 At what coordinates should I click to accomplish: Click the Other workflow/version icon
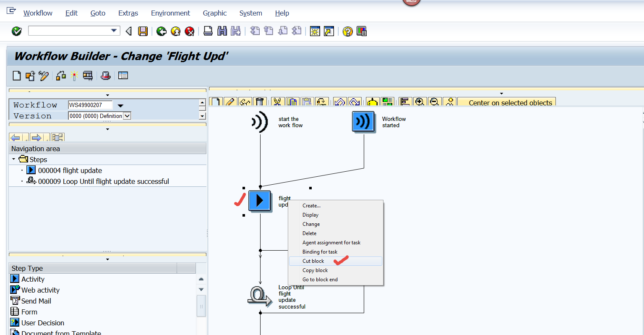(30, 76)
